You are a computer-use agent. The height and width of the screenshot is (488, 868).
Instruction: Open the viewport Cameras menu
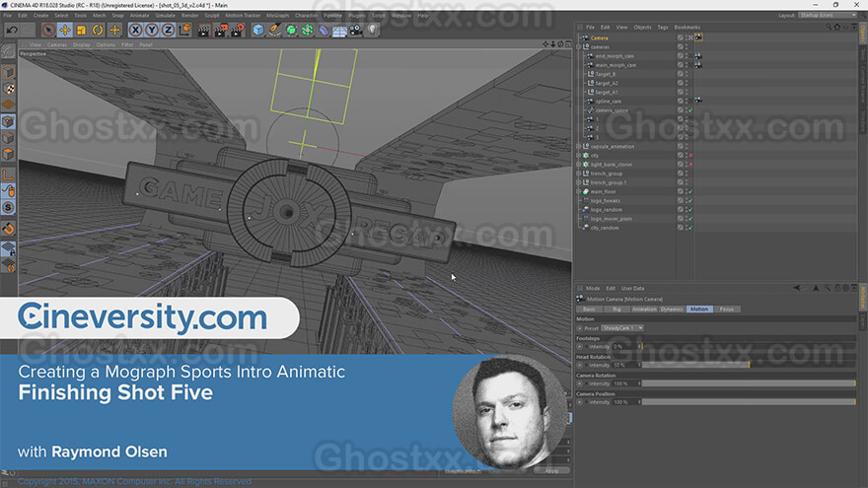coord(57,44)
